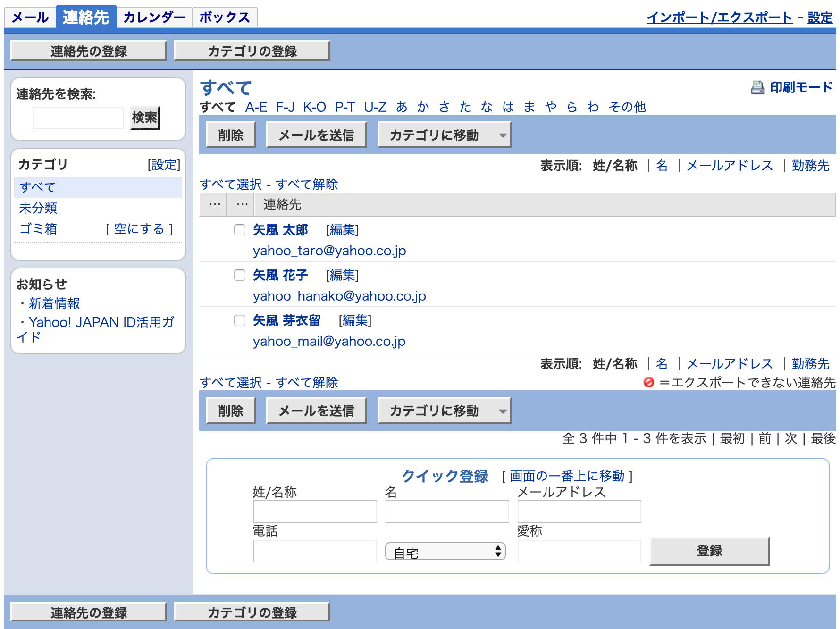Click bottom カテゴリの登録 button
The width and height of the screenshot is (840, 629).
252,612
